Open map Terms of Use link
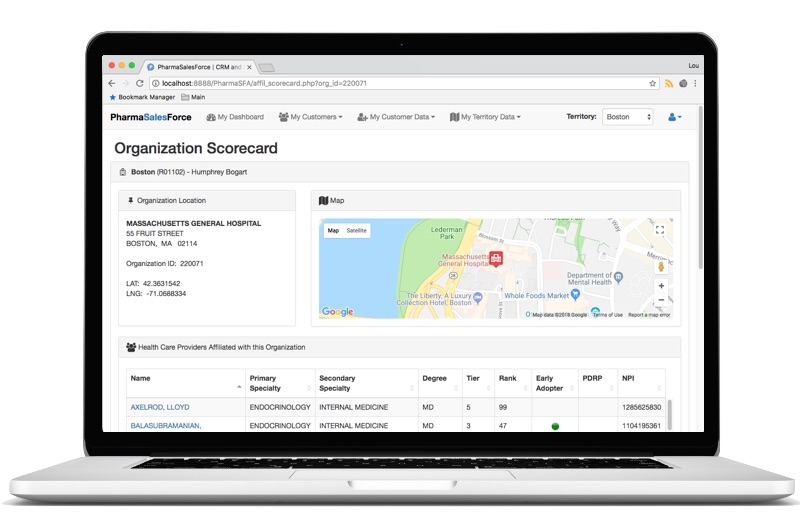 pos(608,315)
